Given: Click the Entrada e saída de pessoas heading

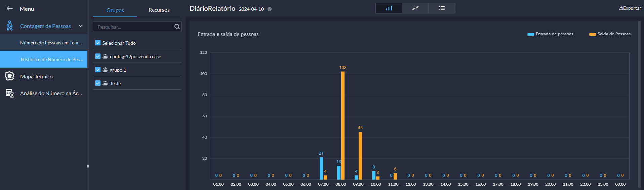Looking at the screenshot, I should 228,34.
